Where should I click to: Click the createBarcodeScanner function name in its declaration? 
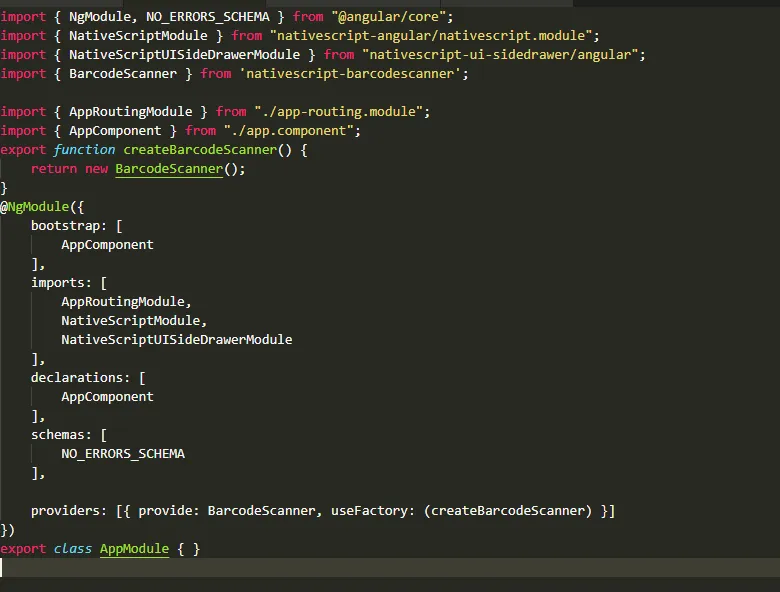[x=200, y=150]
